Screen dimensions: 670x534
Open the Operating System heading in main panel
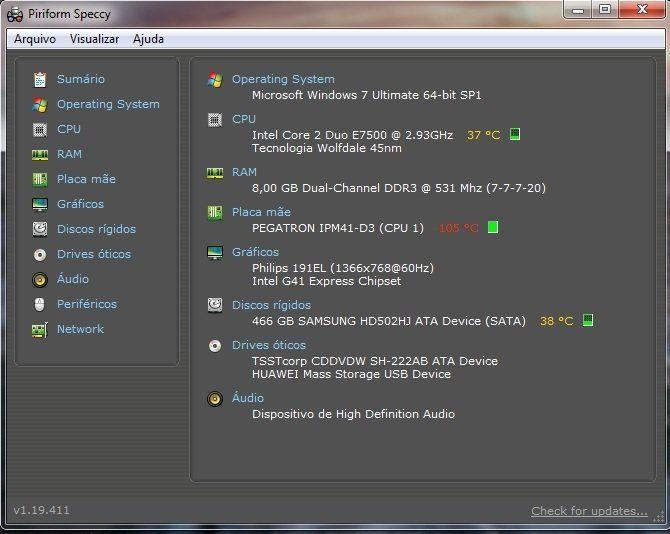(283, 79)
